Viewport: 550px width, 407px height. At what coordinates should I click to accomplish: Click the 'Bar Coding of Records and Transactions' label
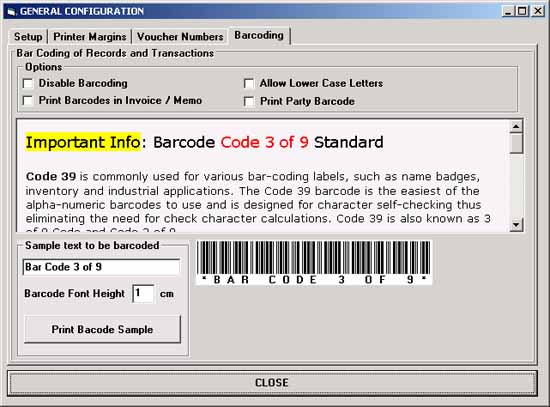[115, 53]
